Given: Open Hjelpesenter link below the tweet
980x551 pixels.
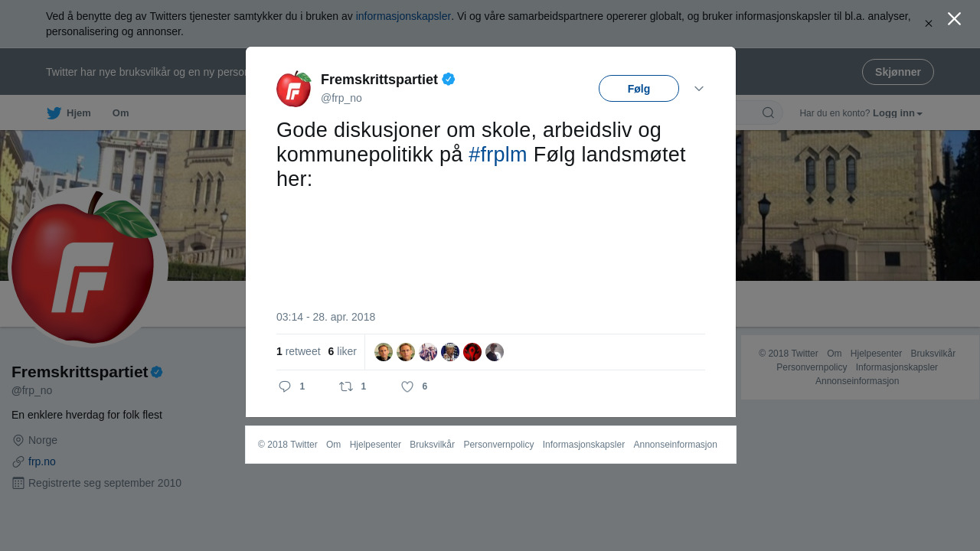Looking at the screenshot, I should pyautogui.click(x=375, y=445).
